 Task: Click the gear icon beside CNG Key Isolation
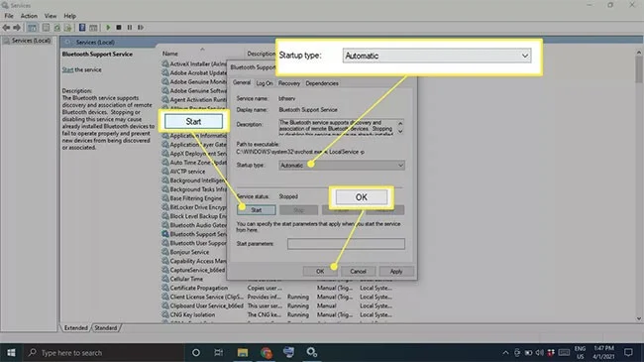pyautogui.click(x=165, y=314)
